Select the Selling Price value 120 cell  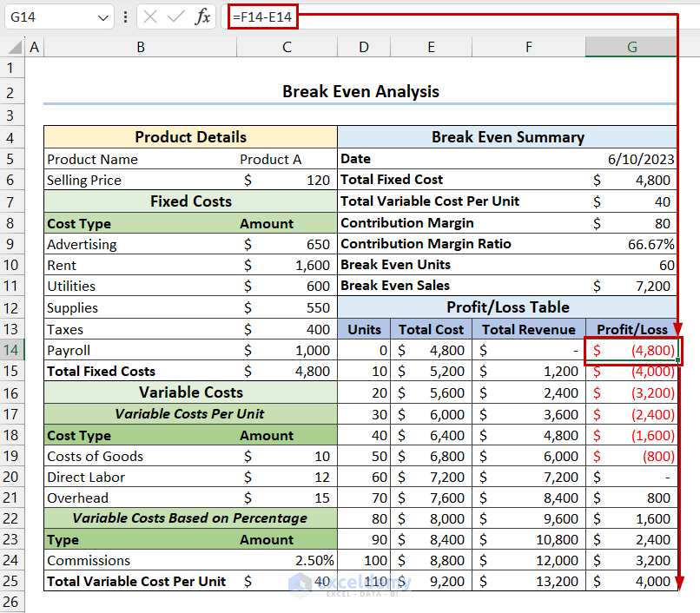[287, 181]
